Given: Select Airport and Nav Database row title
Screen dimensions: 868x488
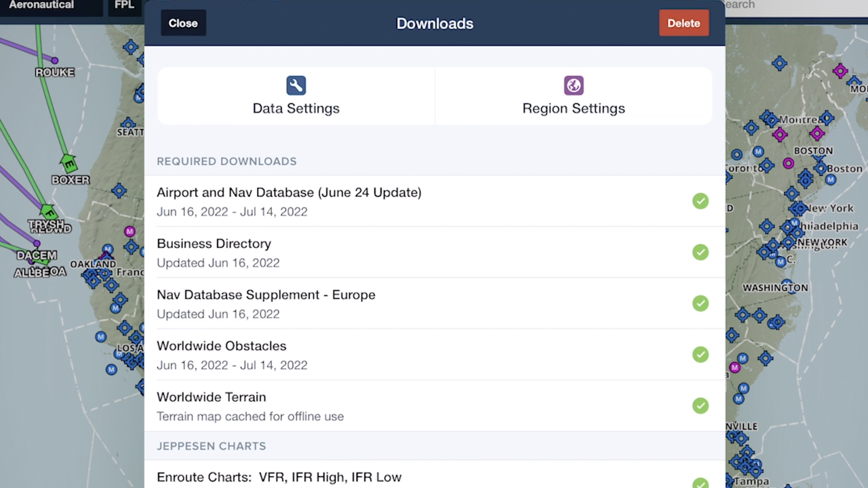Looking at the screenshot, I should pyautogui.click(x=289, y=193).
